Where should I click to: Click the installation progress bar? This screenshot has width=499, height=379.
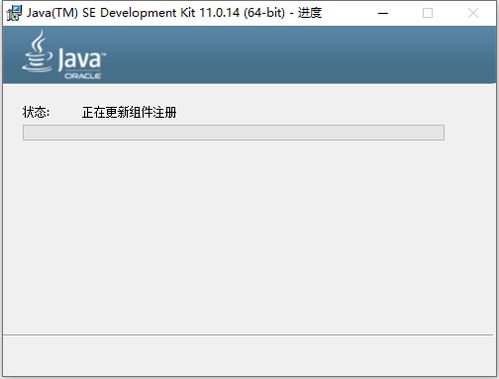pos(234,133)
